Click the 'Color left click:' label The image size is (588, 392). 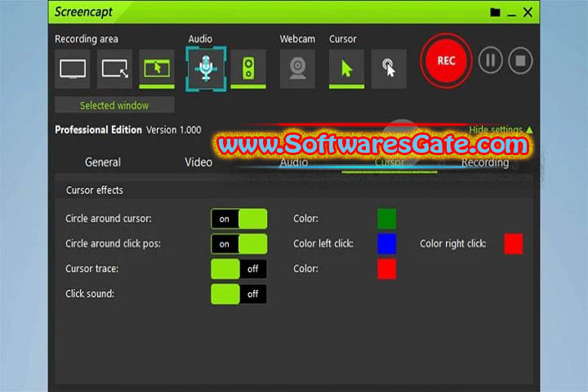click(x=323, y=244)
